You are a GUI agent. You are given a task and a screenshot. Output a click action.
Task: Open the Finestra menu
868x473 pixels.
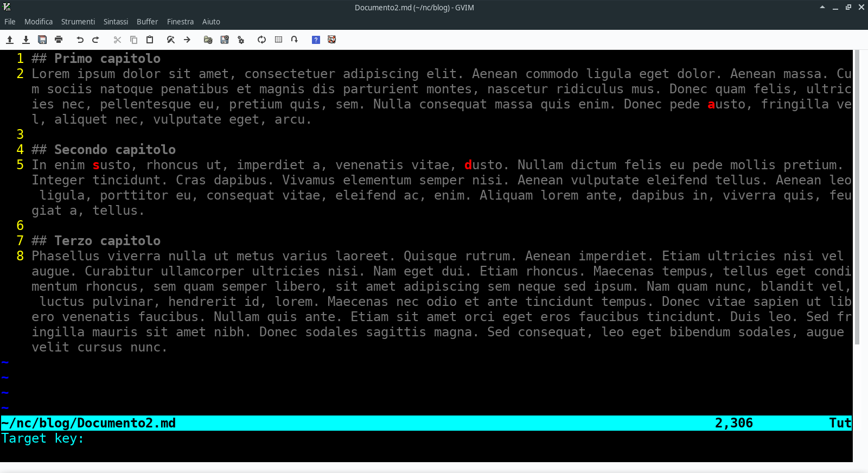coord(180,22)
